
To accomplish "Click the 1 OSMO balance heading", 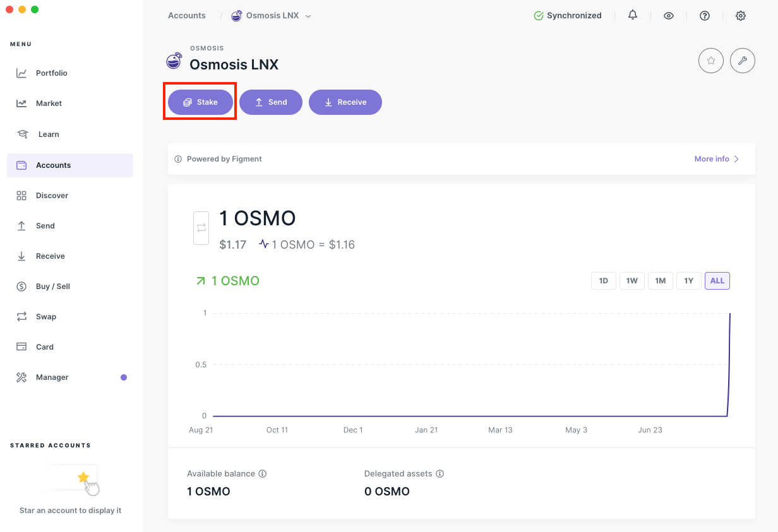I will point(258,218).
